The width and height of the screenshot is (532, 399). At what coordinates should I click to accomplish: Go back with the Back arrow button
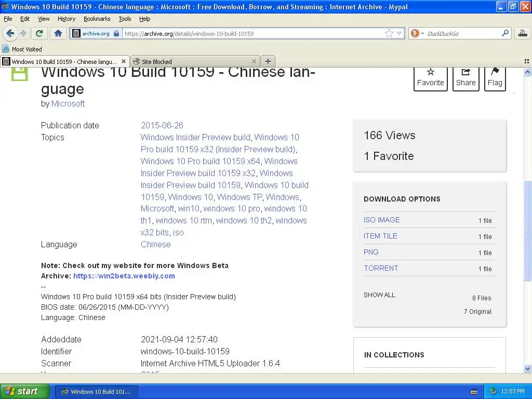point(10,33)
